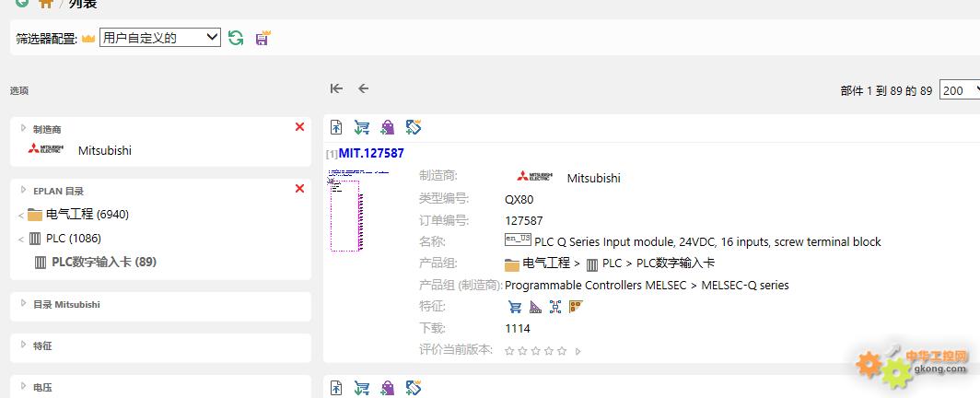Select PLC数字输入卡 (89) catalog entry
Image resolution: width=980 pixels, height=398 pixels.
coord(104,262)
